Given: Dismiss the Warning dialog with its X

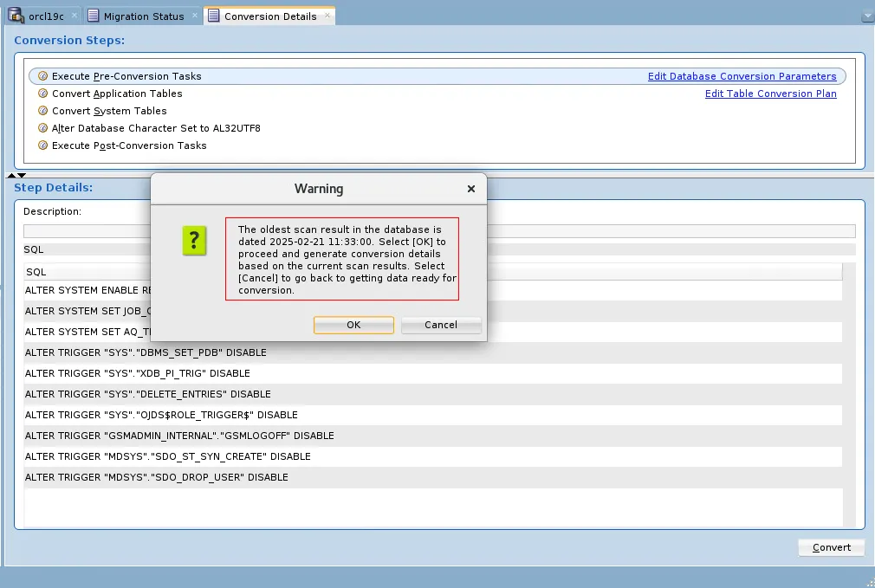Looking at the screenshot, I should coord(470,189).
